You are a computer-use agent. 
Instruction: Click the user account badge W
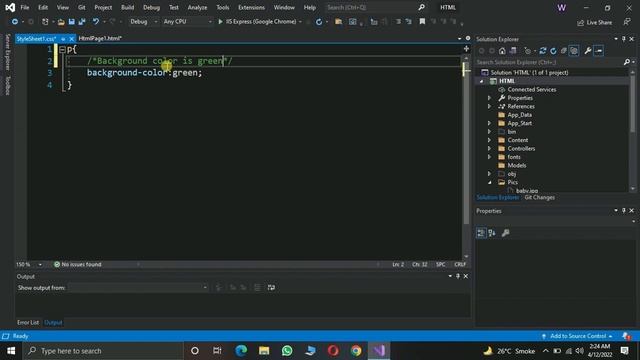coord(562,8)
